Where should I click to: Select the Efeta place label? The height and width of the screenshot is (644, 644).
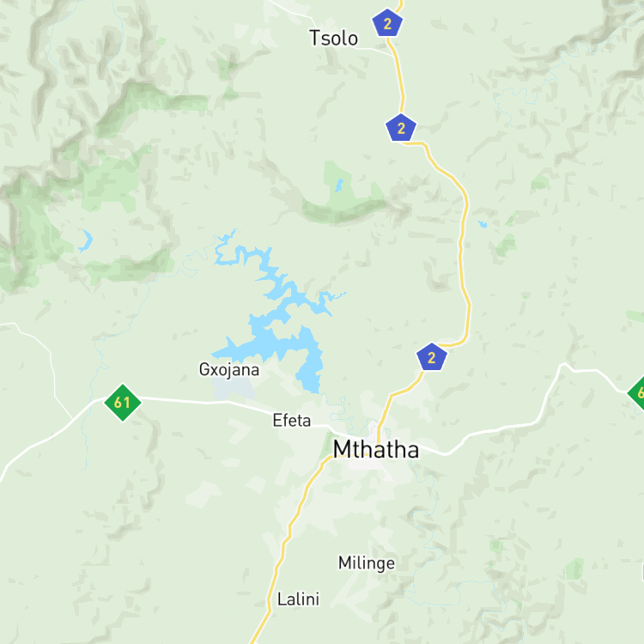coord(292,420)
